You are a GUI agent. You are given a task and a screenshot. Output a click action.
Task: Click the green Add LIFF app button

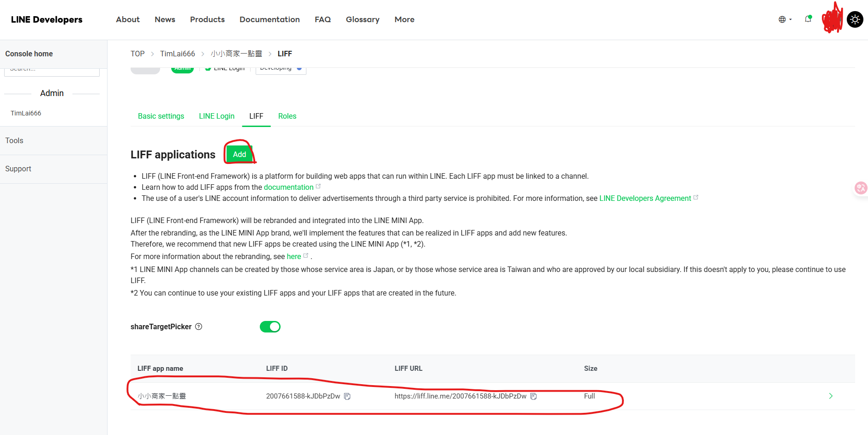pos(239,154)
